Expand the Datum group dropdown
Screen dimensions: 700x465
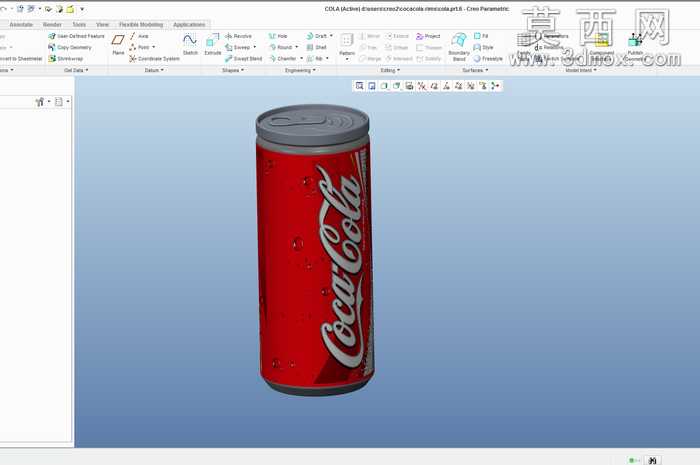(x=154, y=70)
